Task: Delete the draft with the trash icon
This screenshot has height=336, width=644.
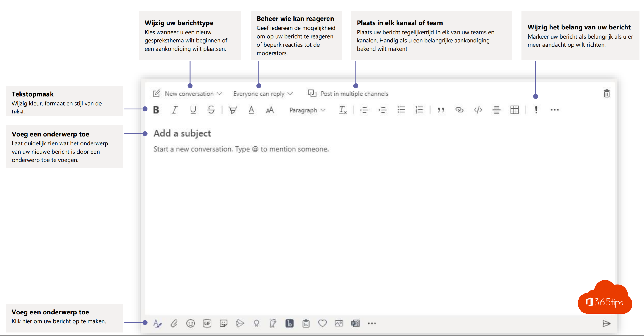Action: (x=607, y=94)
